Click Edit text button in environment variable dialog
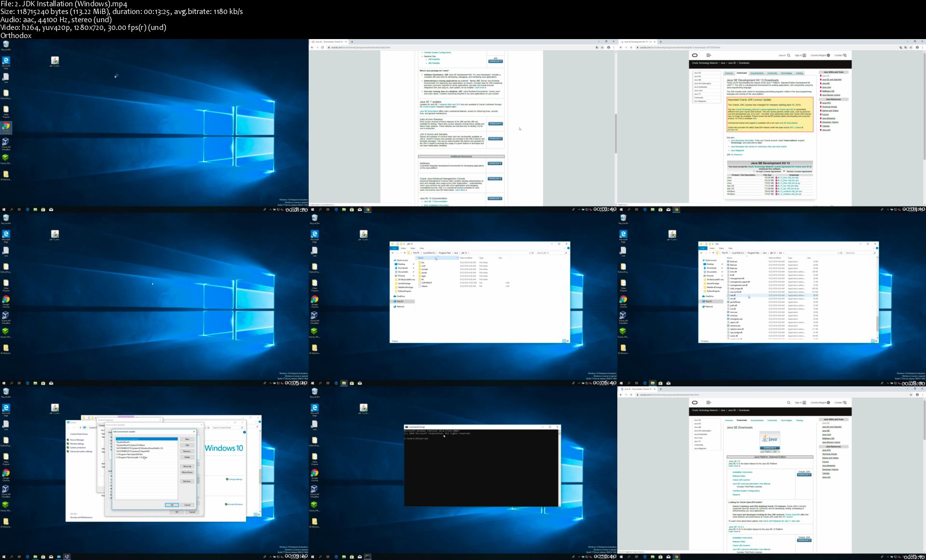Viewport: 926px width, 560px height. [187, 481]
